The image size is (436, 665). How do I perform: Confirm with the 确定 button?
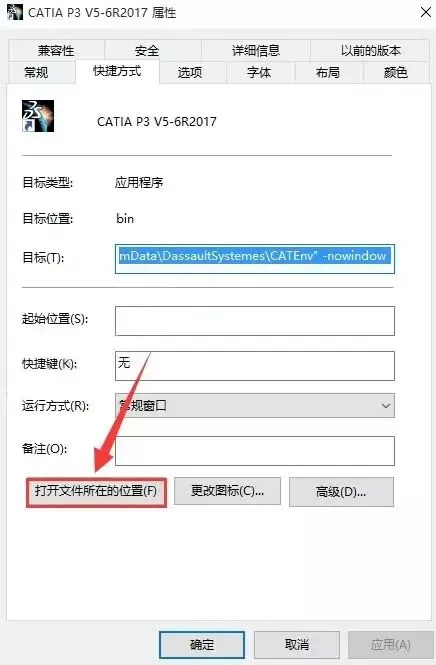click(x=202, y=645)
